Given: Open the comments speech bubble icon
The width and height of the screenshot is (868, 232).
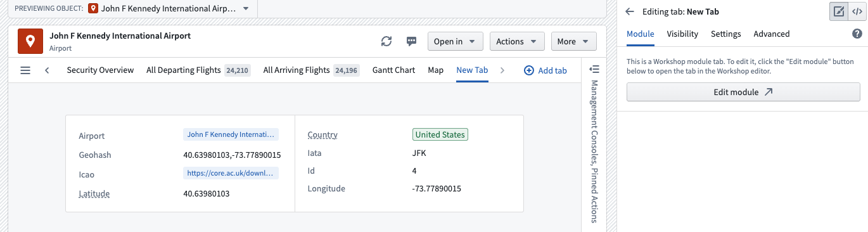Looking at the screenshot, I should click(411, 42).
